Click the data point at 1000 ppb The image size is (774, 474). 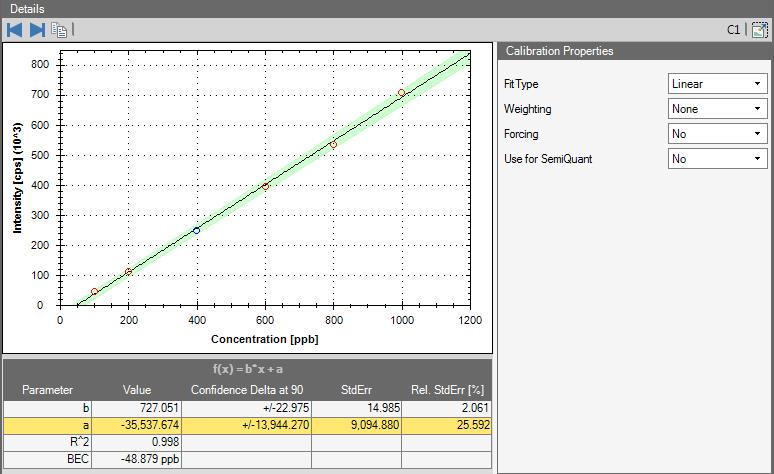click(x=402, y=93)
